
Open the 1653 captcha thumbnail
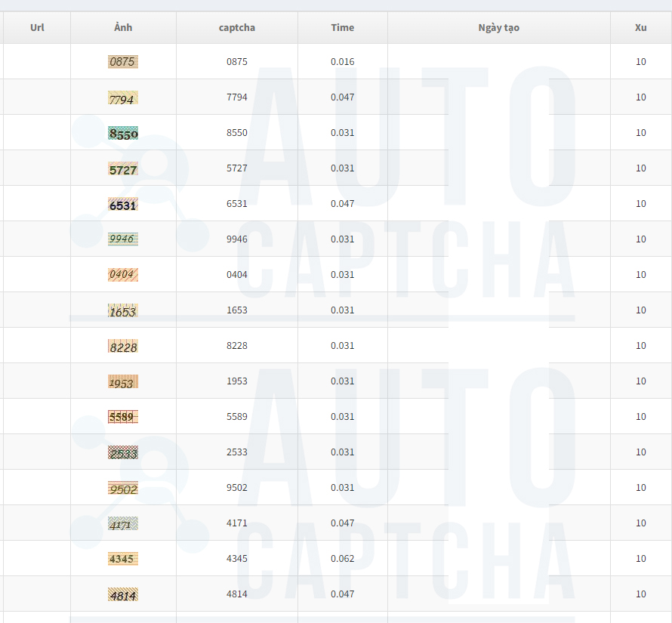pyautogui.click(x=123, y=310)
